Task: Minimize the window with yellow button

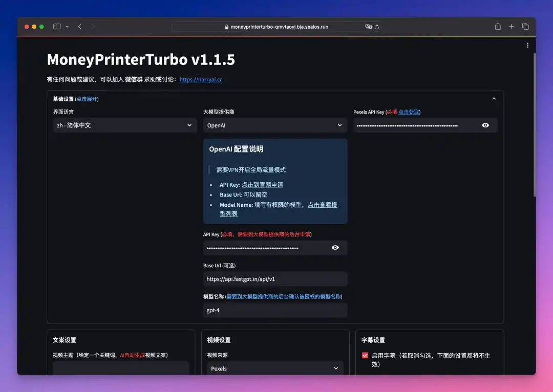Action: click(x=34, y=27)
